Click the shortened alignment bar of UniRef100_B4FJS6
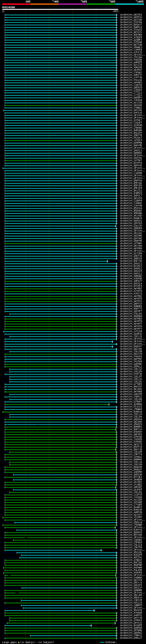This screenshot has width=146, height=644. [x=56, y=261]
